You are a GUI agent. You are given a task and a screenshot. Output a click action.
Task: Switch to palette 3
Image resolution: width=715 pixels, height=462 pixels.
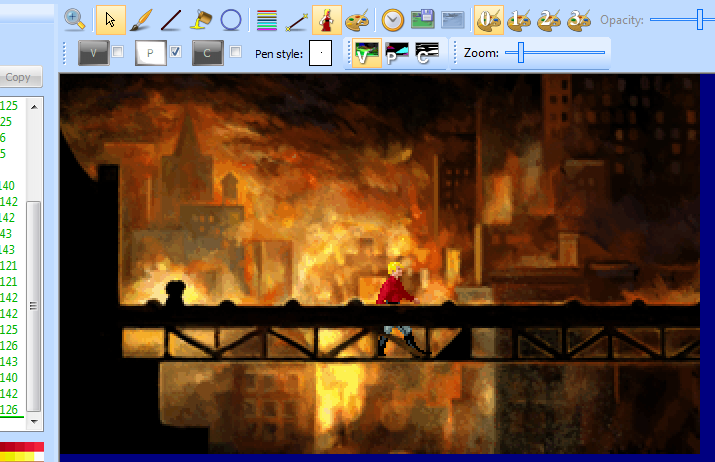pos(579,21)
